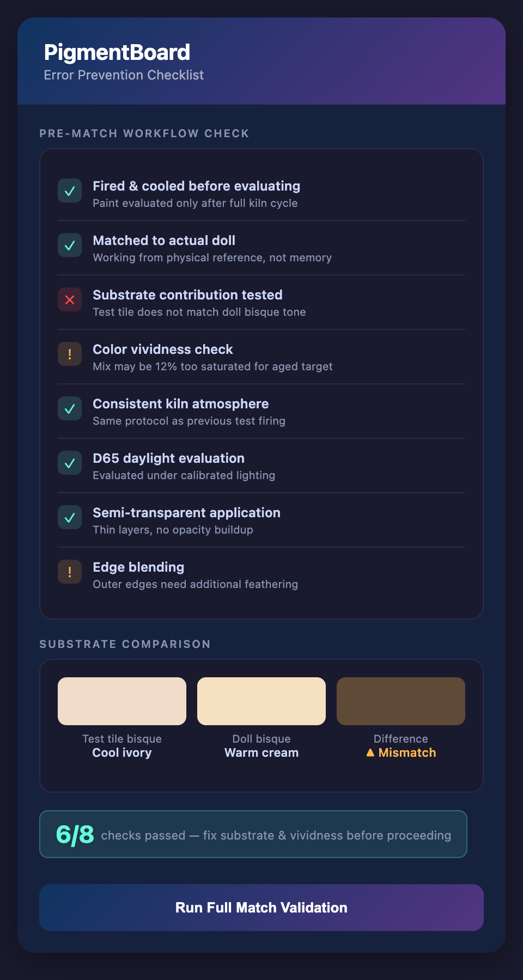Select the Doll bisque warm cream swatch

[x=261, y=701]
